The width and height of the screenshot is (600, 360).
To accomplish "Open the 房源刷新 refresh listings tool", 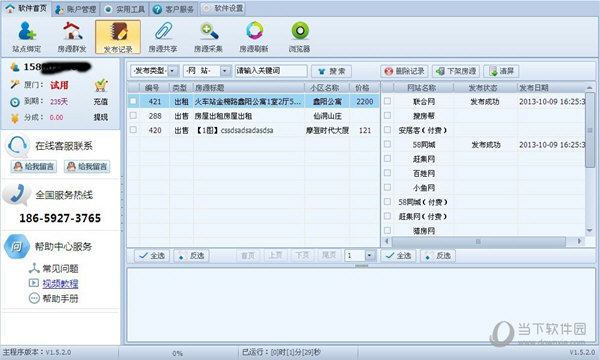I will [x=254, y=37].
